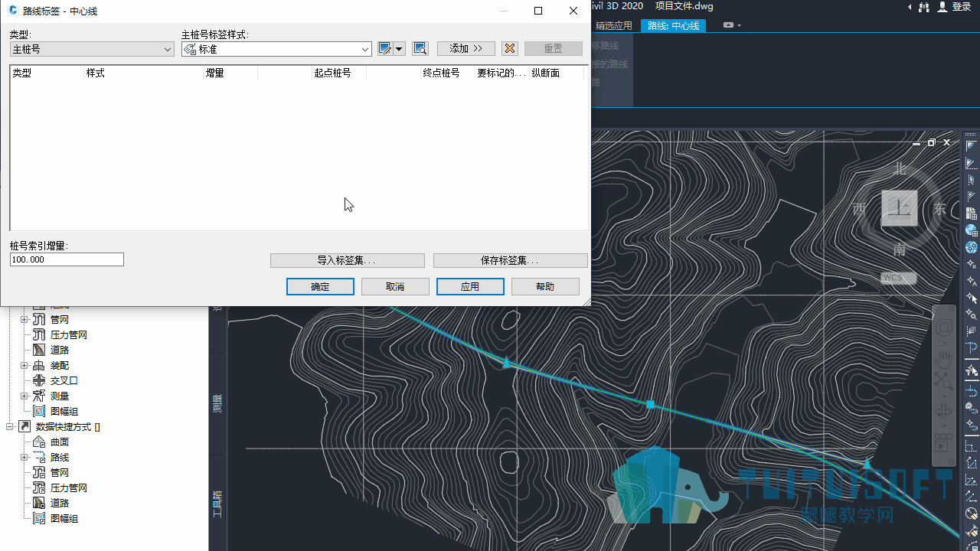Open the 类型 combo box showing 主桩号
Screen dimensions: 980x551
[x=93, y=49]
